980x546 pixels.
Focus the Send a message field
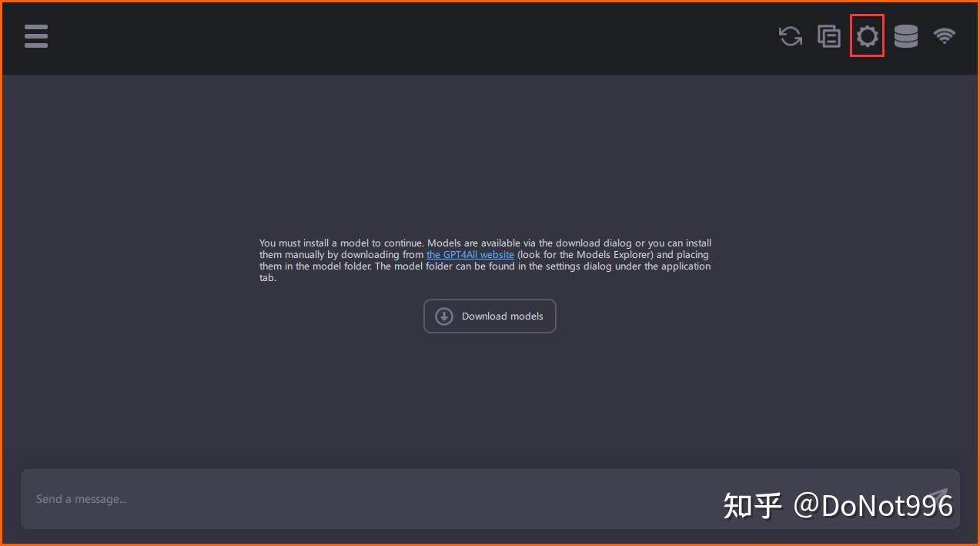click(490, 499)
